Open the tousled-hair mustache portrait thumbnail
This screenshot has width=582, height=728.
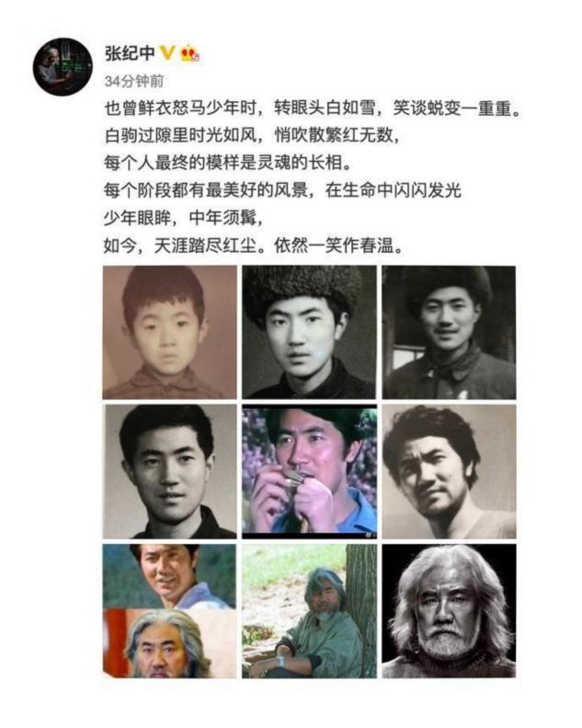click(x=449, y=472)
